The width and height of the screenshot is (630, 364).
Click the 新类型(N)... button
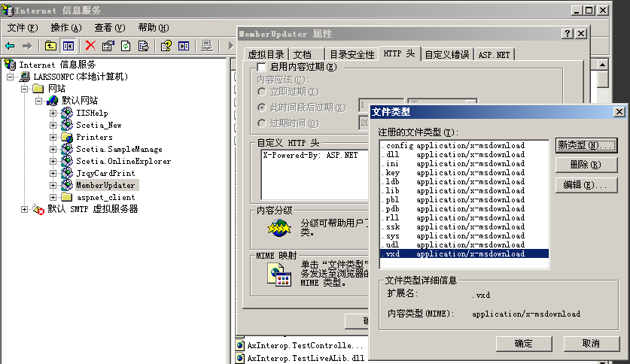pos(586,144)
